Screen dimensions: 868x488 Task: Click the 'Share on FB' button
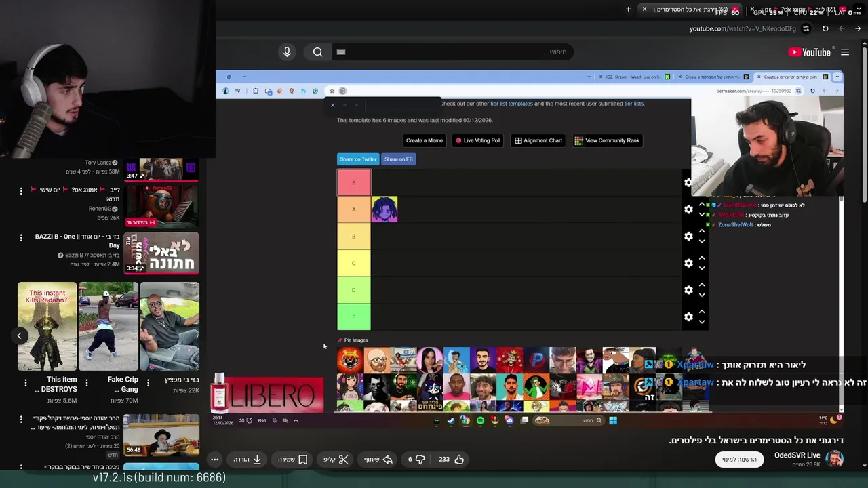click(x=398, y=159)
